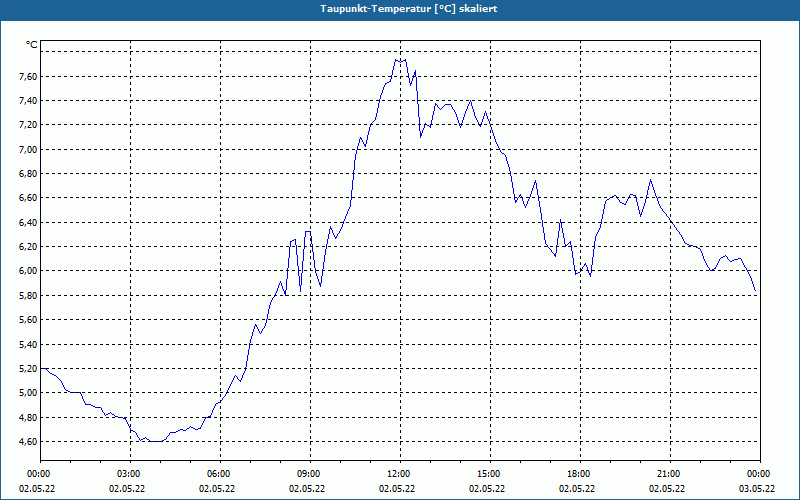Click the 4,60 y-axis value
This screenshot has height=500, width=800.
pyautogui.click(x=28, y=441)
